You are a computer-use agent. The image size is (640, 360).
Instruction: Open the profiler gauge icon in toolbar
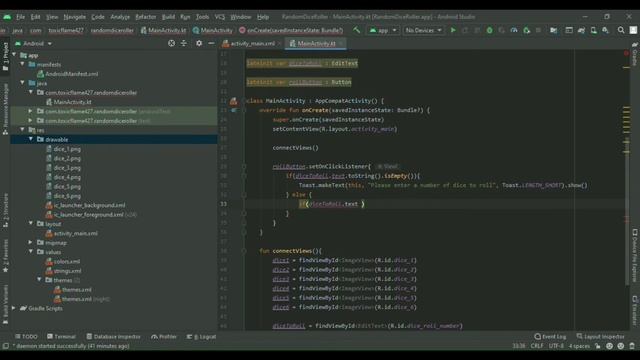tap(514, 30)
